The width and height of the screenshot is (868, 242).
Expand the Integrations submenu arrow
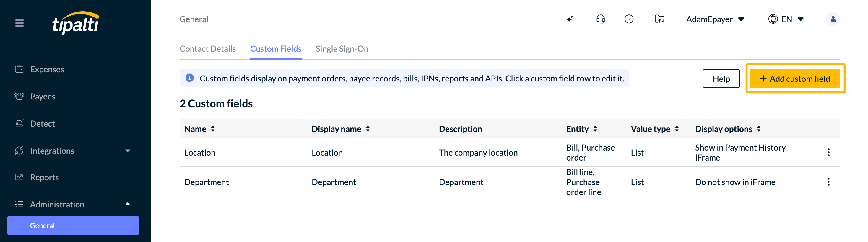tap(127, 151)
